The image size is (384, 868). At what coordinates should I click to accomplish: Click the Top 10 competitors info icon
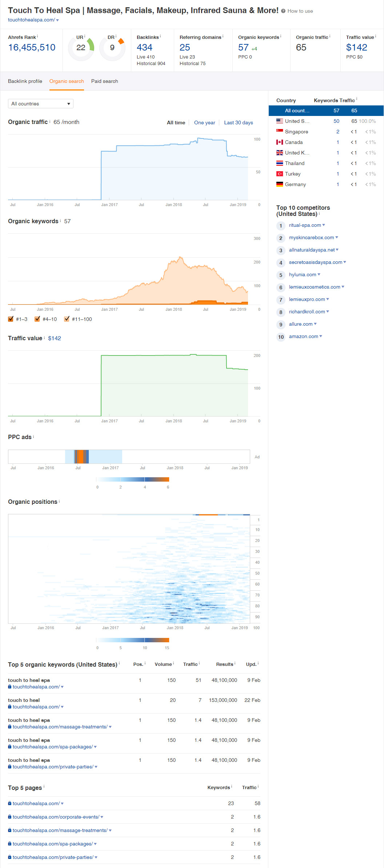pos(319,213)
